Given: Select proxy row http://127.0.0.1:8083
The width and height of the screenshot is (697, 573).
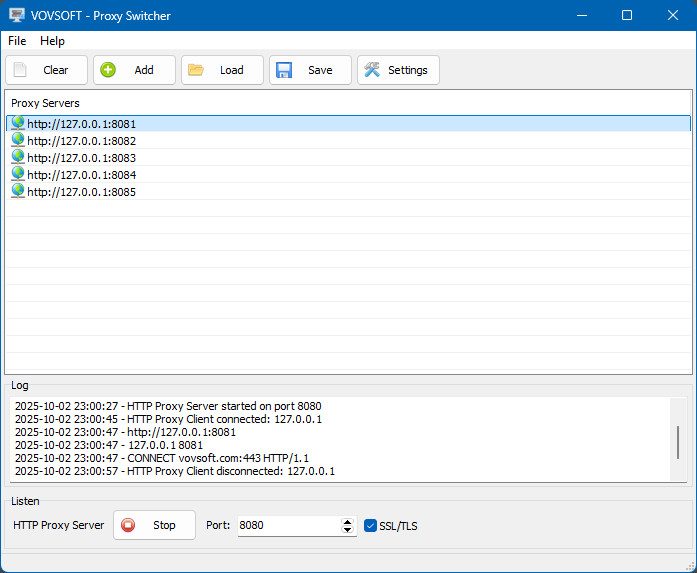Looking at the screenshot, I should tap(348, 157).
